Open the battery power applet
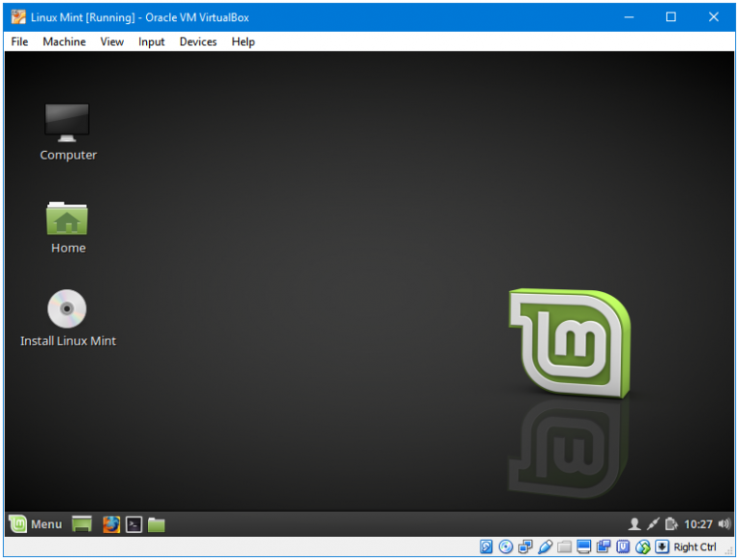 point(671,523)
